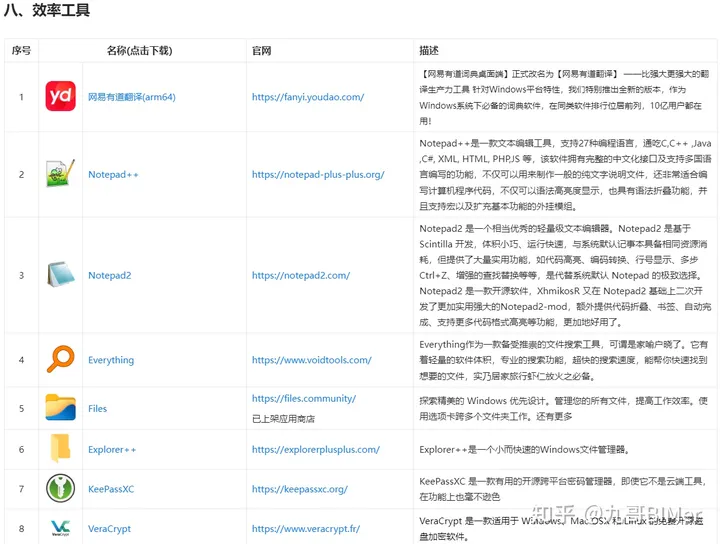Click the 描述 column header
Viewport: 720px width, 544px height.
click(429, 50)
